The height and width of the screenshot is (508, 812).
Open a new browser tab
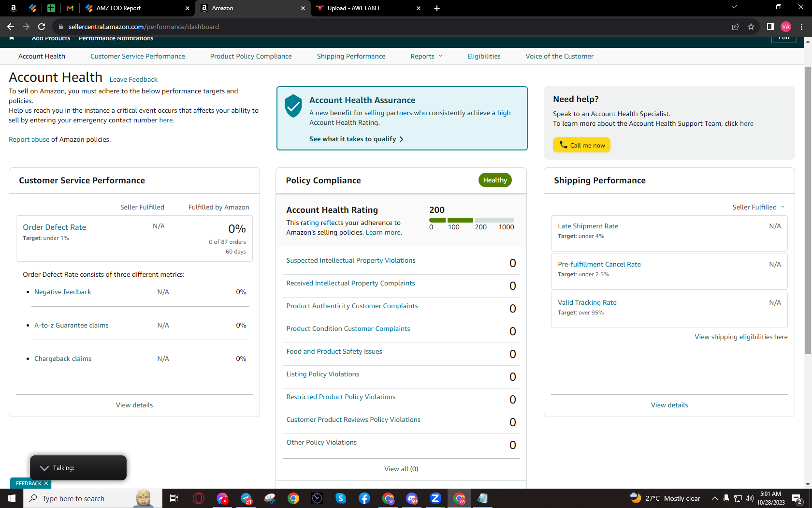point(437,8)
